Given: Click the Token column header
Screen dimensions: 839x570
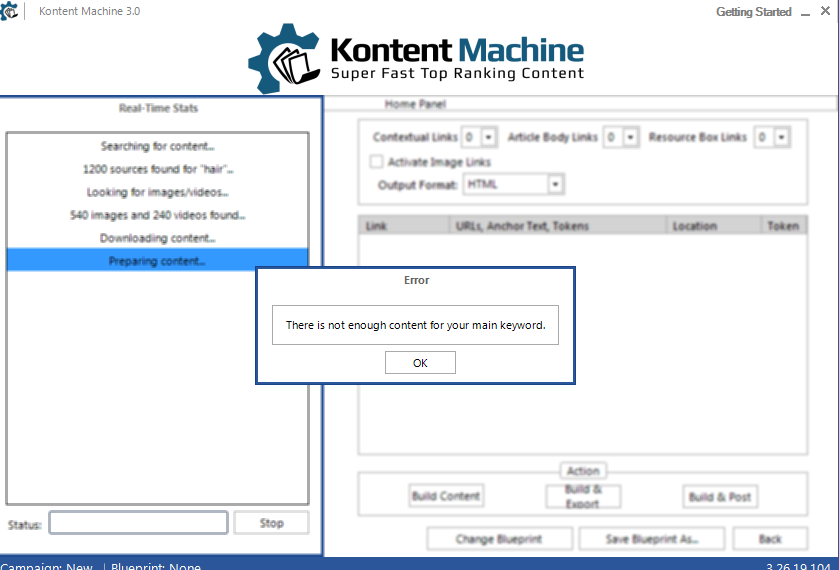Looking at the screenshot, I should 783,226.
